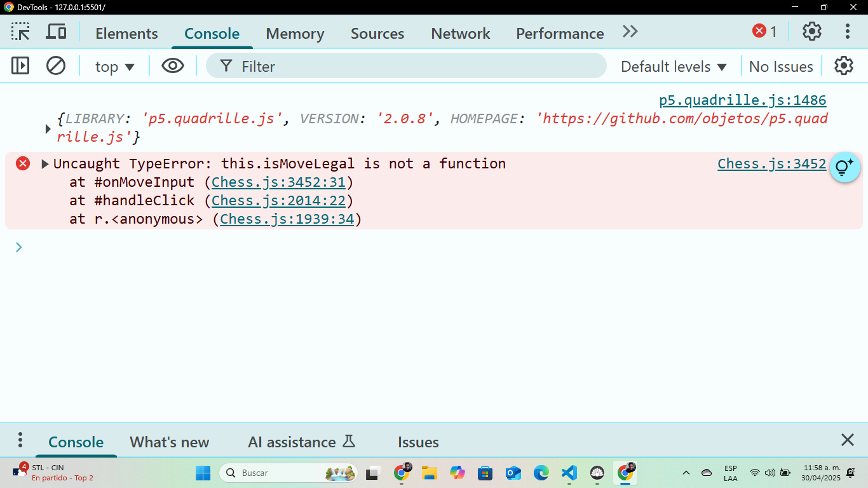Screen dimensions: 868x488
Task: Open console settings gear icon
Action: [x=843, y=65]
